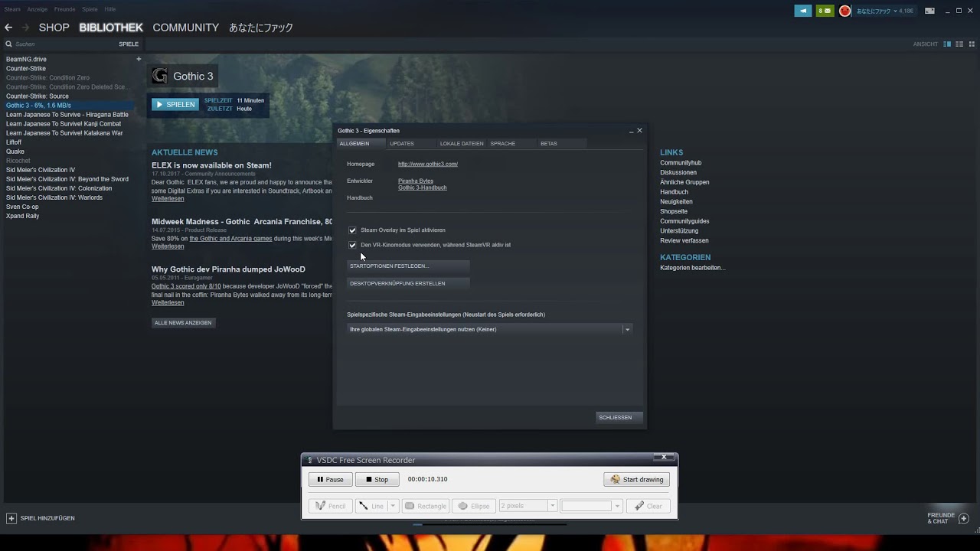Disable Steam Overlay im Spiel aktivieren
The height and width of the screenshot is (551, 980).
pos(353,230)
